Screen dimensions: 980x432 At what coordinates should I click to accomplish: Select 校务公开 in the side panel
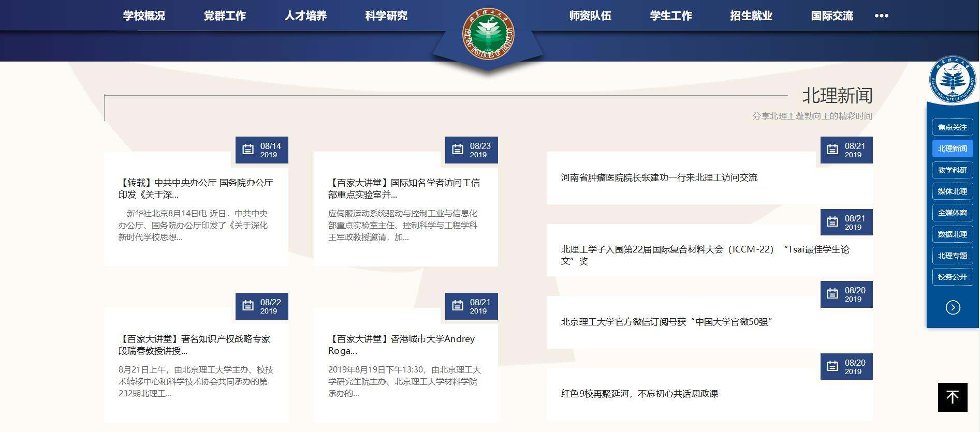tap(952, 277)
